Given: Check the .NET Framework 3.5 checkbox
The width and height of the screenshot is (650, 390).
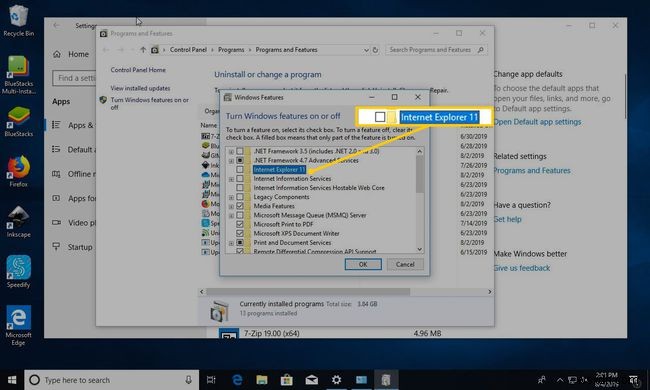Looking at the screenshot, I should tap(240, 151).
